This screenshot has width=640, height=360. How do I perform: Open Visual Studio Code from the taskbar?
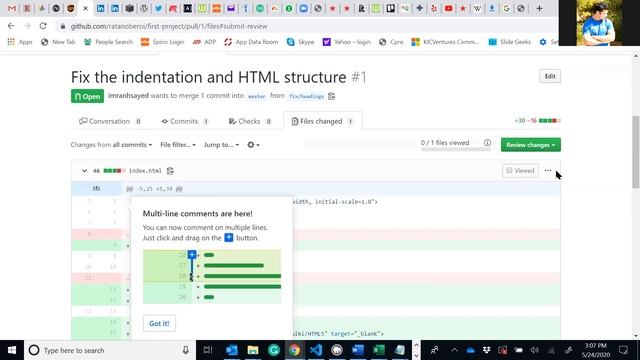pos(316,350)
